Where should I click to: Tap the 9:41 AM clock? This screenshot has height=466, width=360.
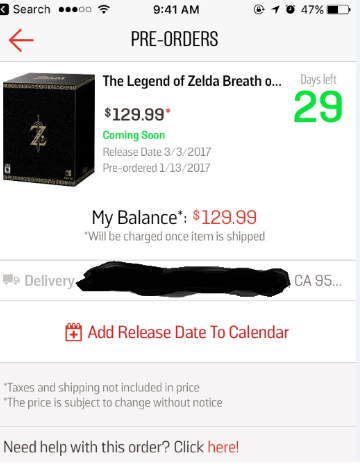tap(176, 10)
